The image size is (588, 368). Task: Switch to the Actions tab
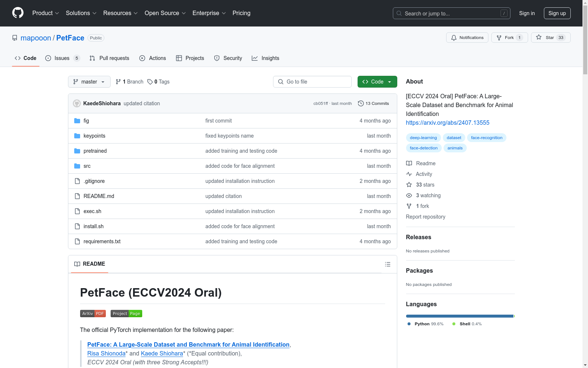(153, 58)
